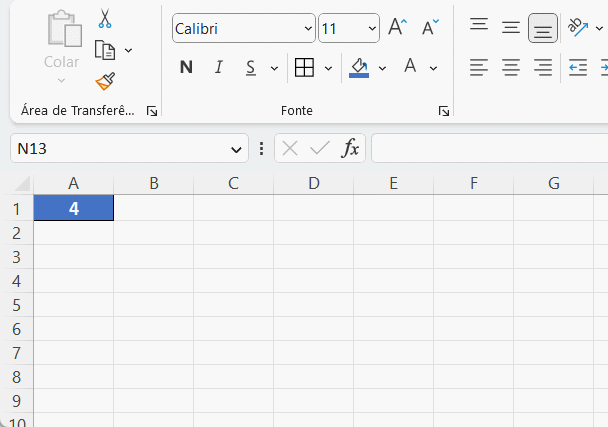Expand the Name Box dropdown arrow
Image resolution: width=608 pixels, height=427 pixels.
click(237, 149)
